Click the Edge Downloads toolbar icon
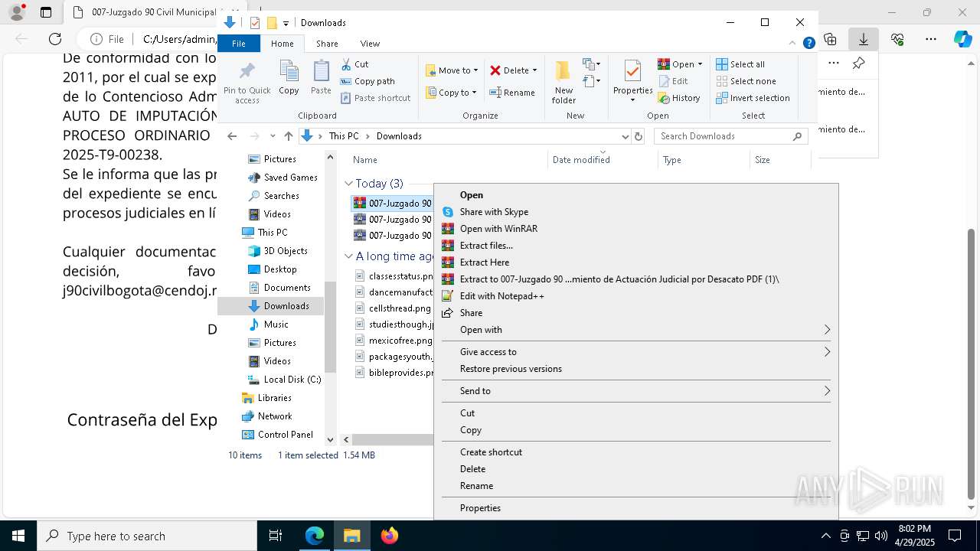This screenshot has width=980, height=551. pos(864,39)
